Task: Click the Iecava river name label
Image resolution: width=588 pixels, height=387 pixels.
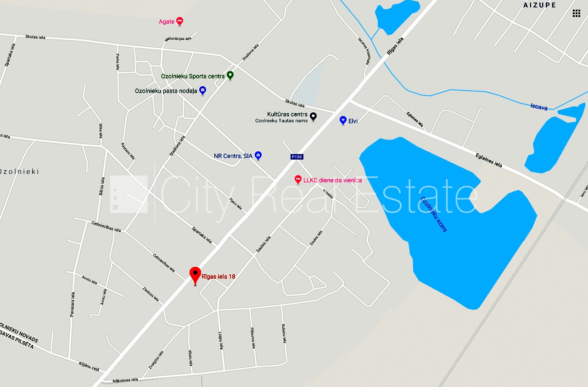Action: pyautogui.click(x=539, y=107)
